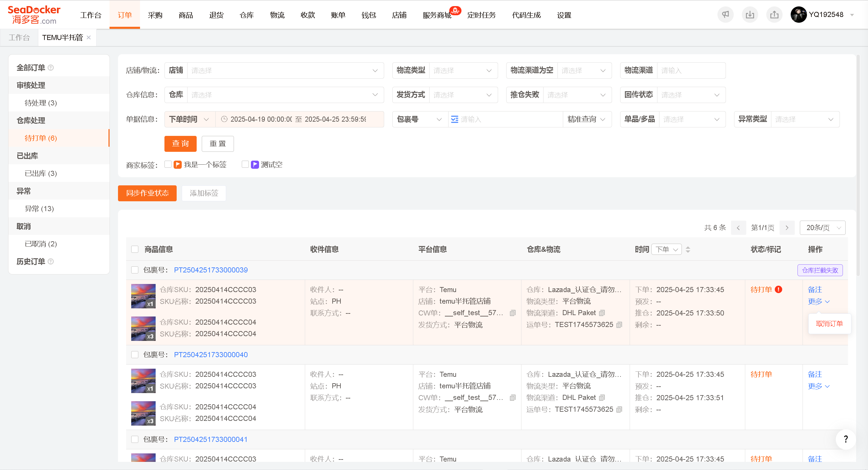Copy tracking number TEST1745573625 in first order
This screenshot has height=470, width=868.
619,325
